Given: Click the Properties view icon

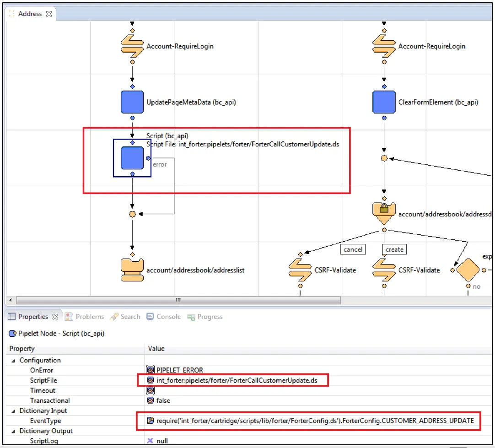Looking at the screenshot, I should coord(12,316).
